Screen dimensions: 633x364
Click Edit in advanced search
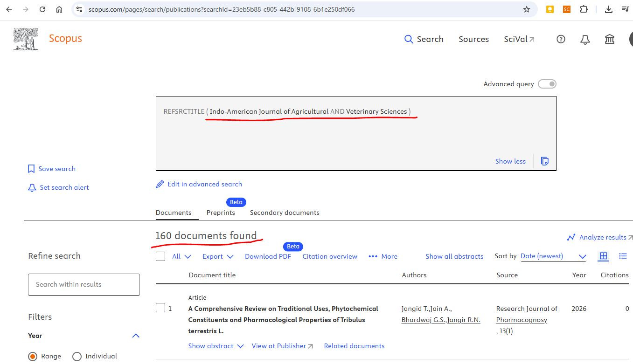point(199,184)
